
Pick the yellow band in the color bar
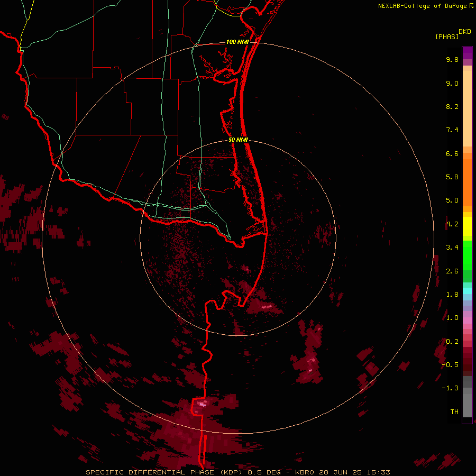(467, 226)
